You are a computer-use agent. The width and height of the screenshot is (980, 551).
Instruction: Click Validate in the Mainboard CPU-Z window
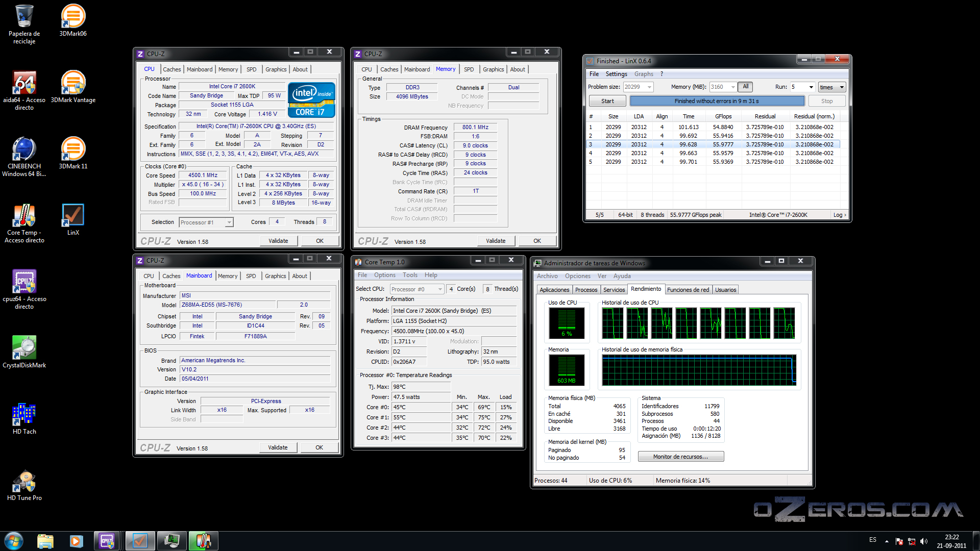[x=278, y=447]
